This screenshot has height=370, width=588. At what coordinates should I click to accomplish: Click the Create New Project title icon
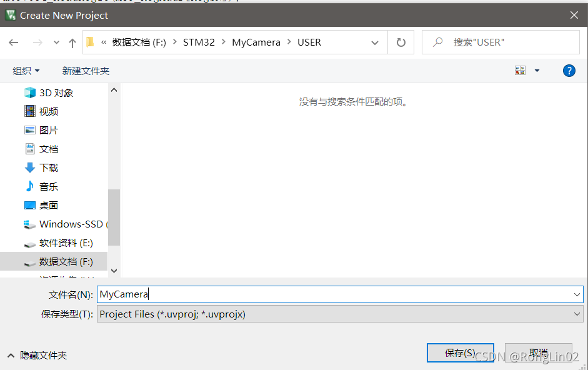11,15
